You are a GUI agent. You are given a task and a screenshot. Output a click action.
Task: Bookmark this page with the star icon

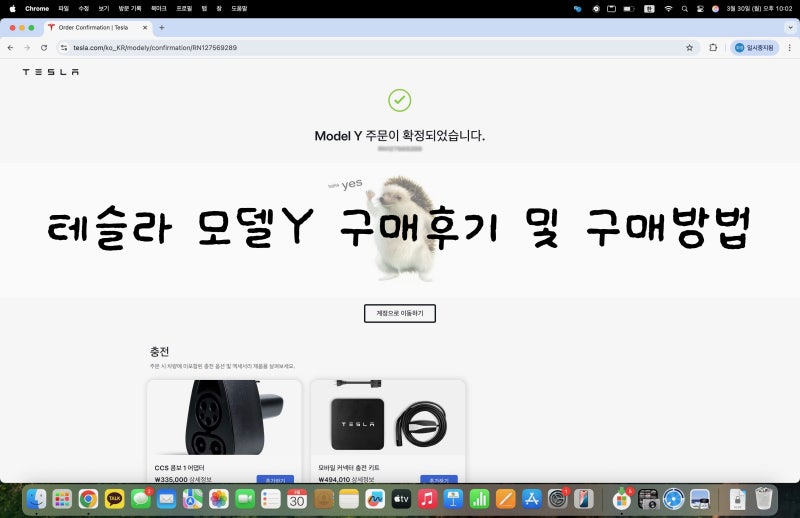point(689,47)
